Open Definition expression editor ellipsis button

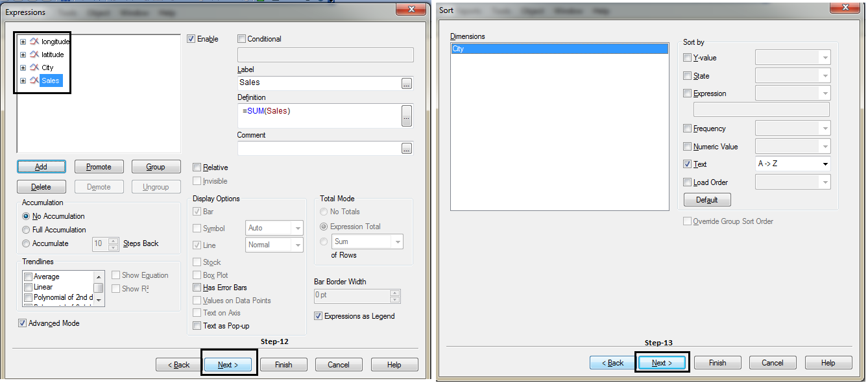407,115
